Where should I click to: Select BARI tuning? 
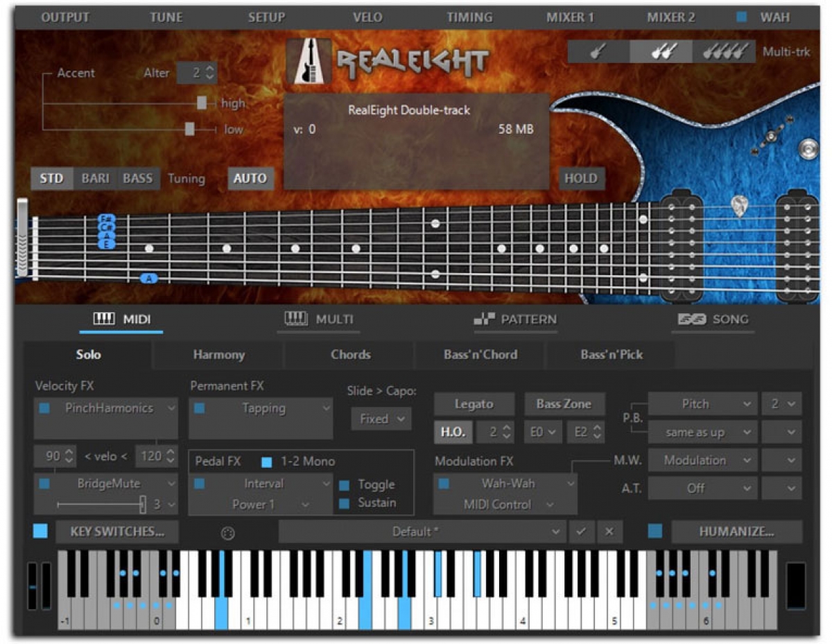tap(95, 179)
